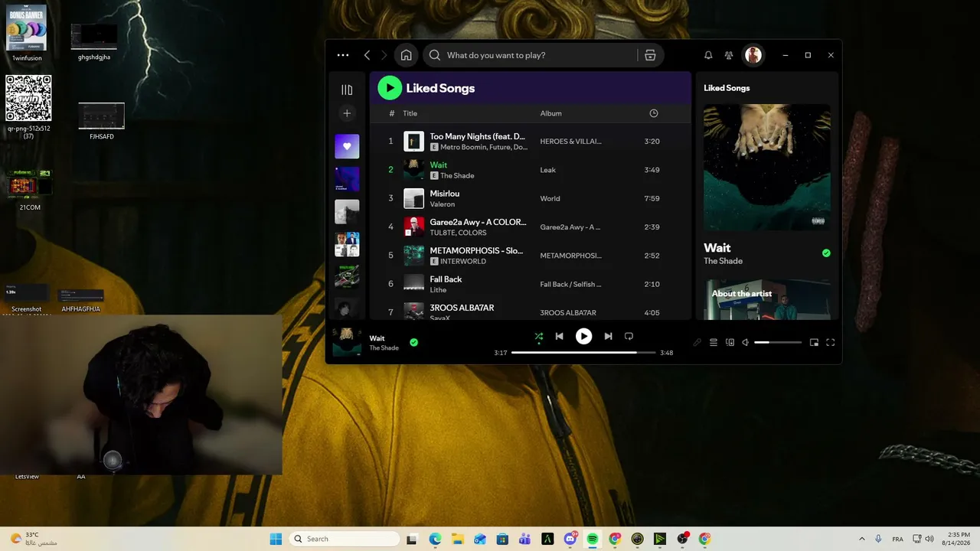The height and width of the screenshot is (551, 980).
Task: Open Liked Songs heart playlist in sidebar
Action: (x=347, y=146)
